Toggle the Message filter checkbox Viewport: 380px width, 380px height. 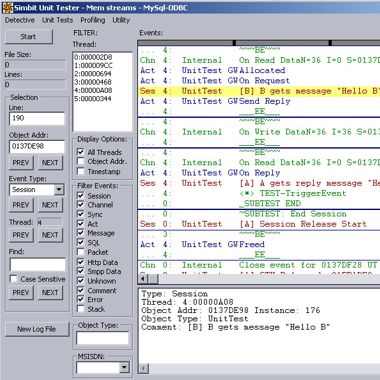coord(81,233)
